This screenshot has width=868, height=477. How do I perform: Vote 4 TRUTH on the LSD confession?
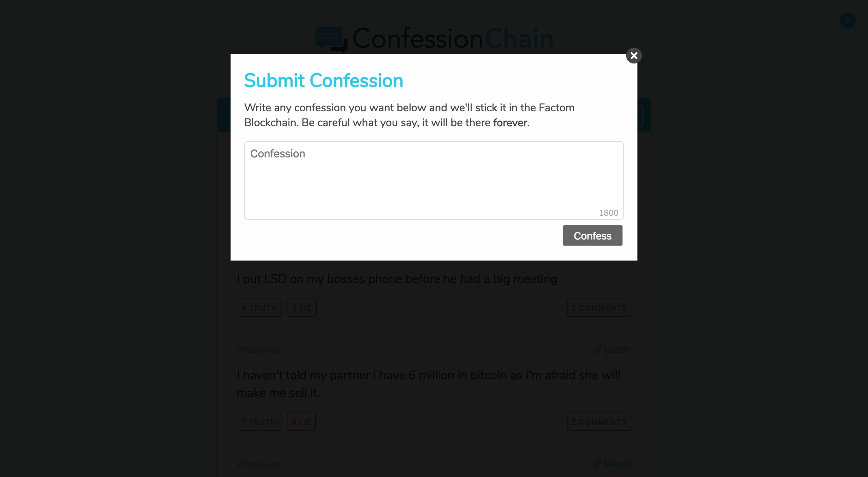[x=259, y=308]
